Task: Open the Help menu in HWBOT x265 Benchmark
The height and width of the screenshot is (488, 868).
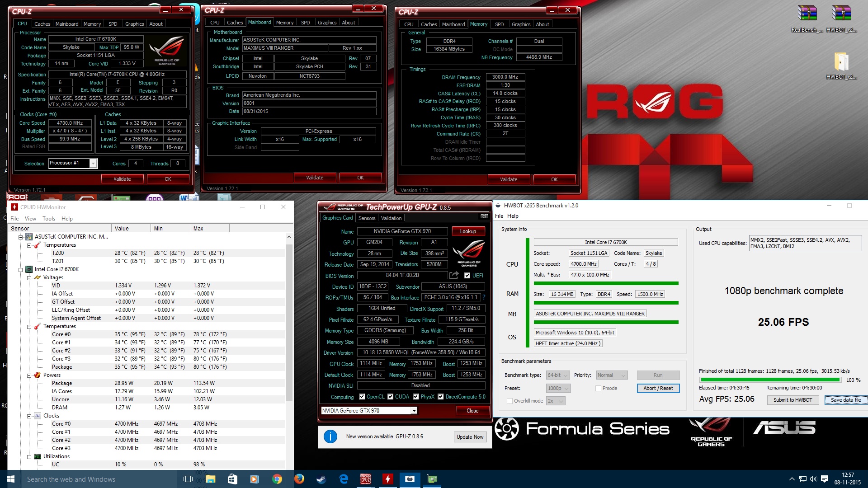Action: point(513,216)
